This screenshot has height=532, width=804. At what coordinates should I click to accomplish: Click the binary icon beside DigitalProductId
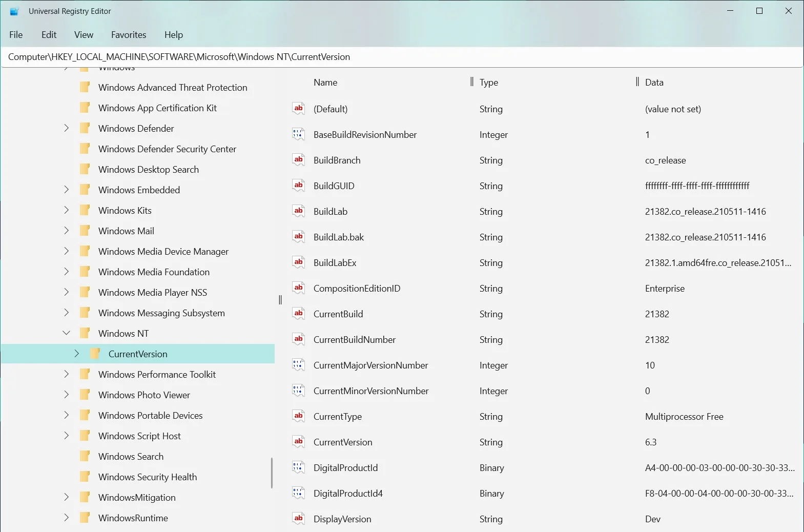pos(298,467)
